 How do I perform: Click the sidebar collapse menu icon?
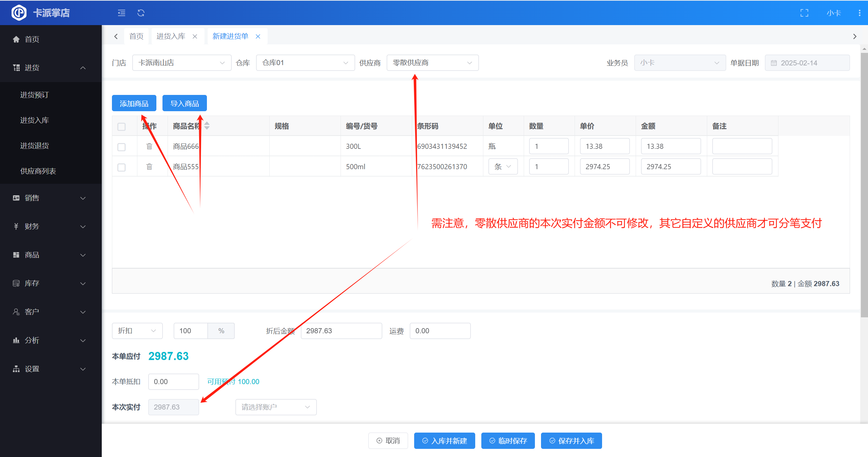[x=121, y=13]
